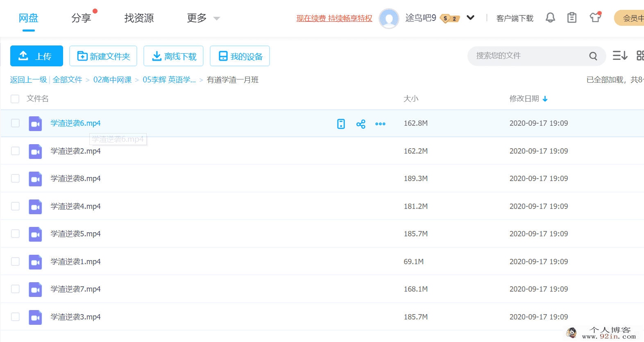644x342 pixels.
Task: Open file 学渣逆袭4.mp4
Action: point(75,206)
